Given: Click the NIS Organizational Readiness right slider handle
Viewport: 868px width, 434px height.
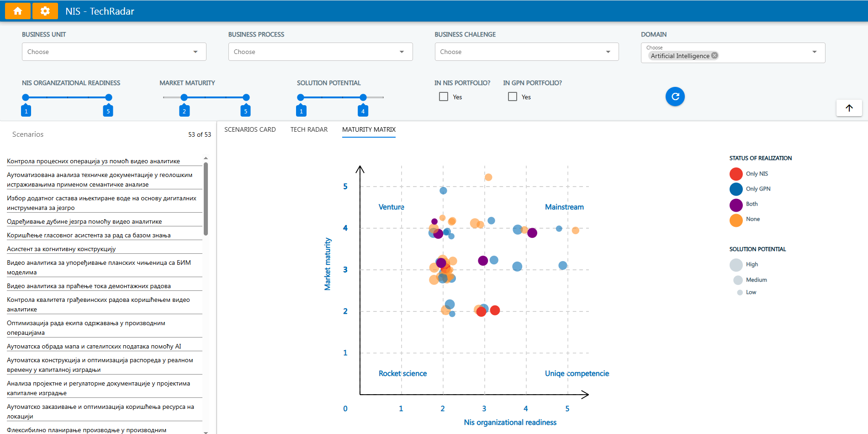Looking at the screenshot, I should (108, 97).
